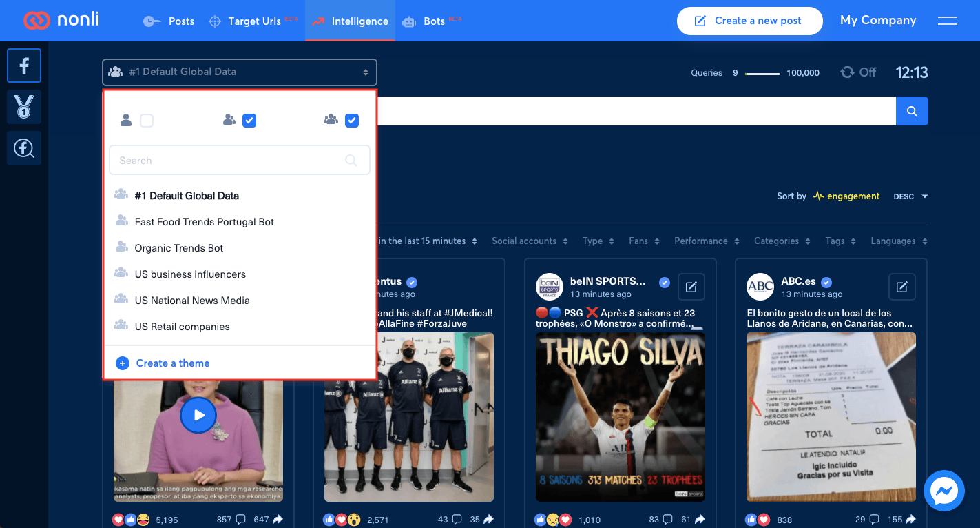Image resolution: width=980 pixels, height=528 pixels.
Task: Open the hamburger menu in the header
Action: [948, 21]
